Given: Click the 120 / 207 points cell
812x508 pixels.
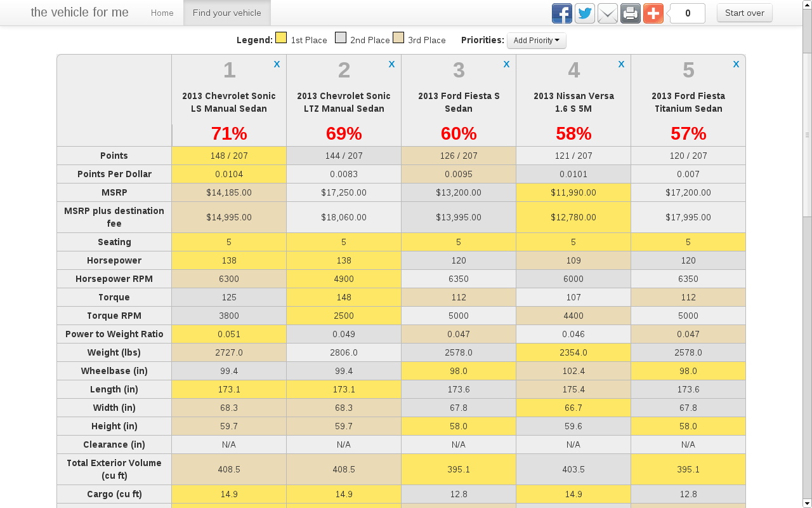Looking at the screenshot, I should (688, 156).
